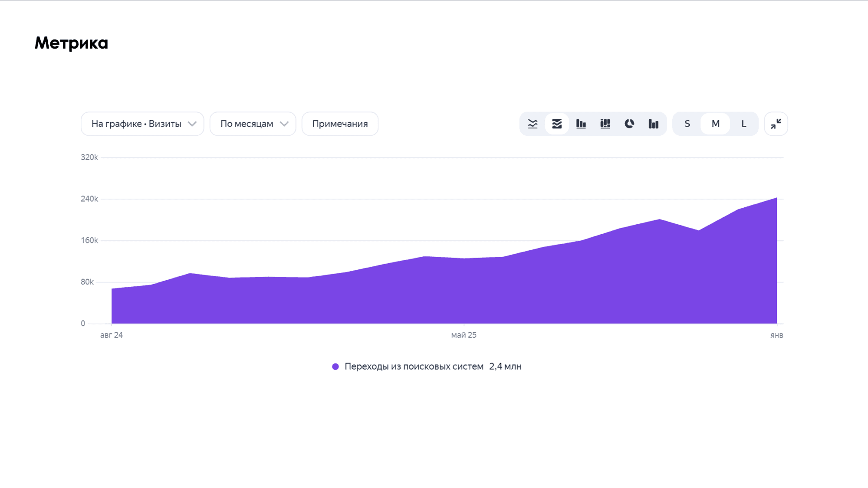Click the 'янв' axis label
This screenshot has width=868, height=488.
[x=776, y=335]
